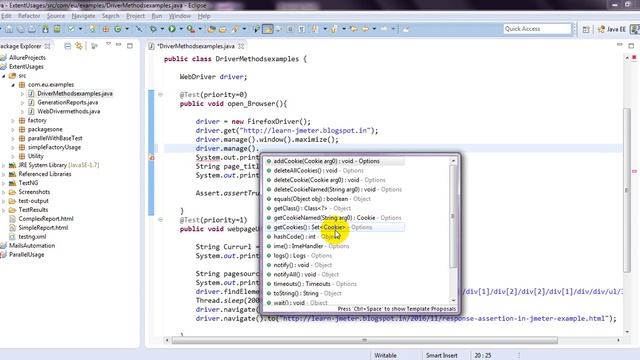The image size is (640, 360).
Task: Open the Source menu
Action: pos(56,16)
